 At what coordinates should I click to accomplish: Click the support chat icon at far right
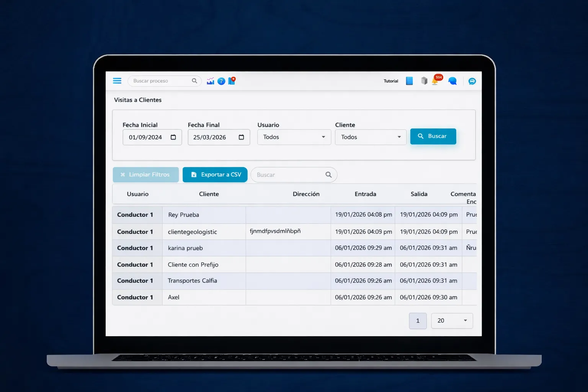(472, 81)
